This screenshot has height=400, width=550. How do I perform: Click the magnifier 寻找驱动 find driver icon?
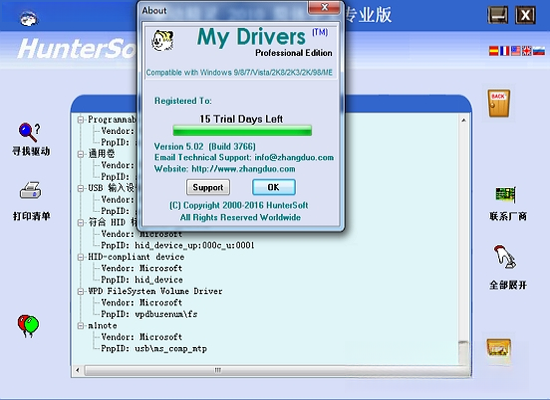29,132
